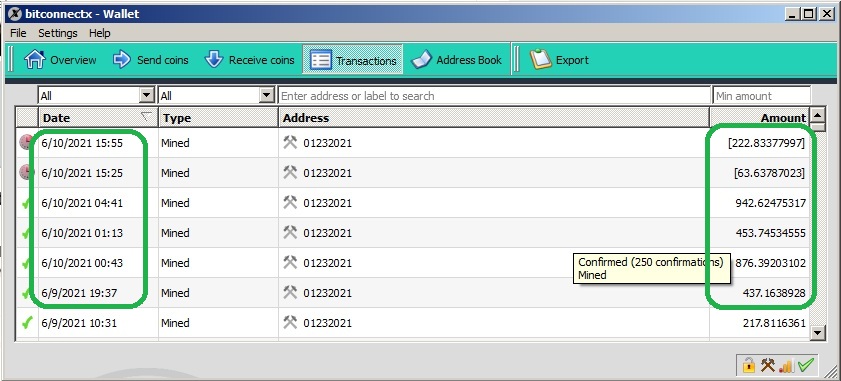Open the Help menu
Image resolution: width=841 pixels, height=381 pixels.
tap(100, 33)
